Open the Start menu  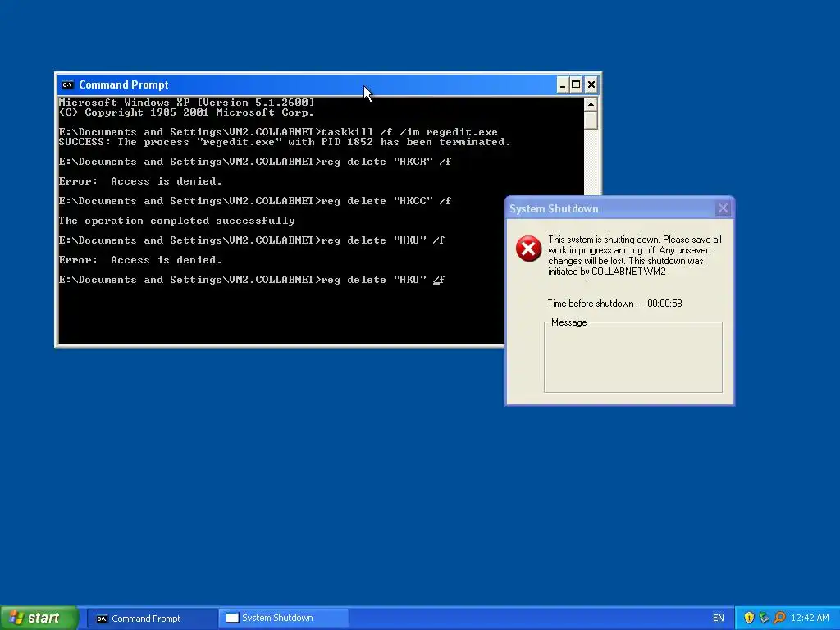(39, 618)
